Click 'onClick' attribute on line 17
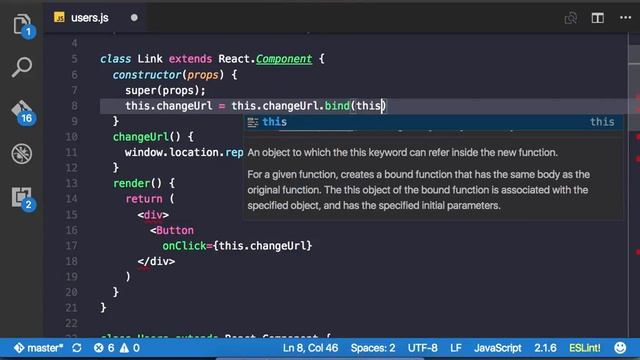This screenshot has width=640, height=360. (x=184, y=246)
